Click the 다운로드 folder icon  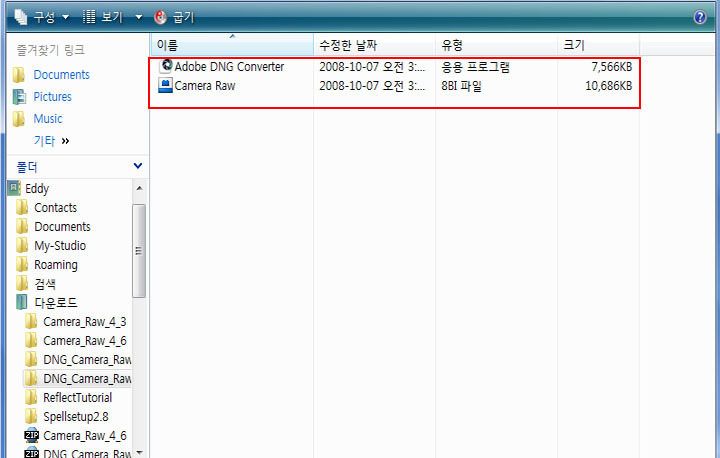point(22,302)
